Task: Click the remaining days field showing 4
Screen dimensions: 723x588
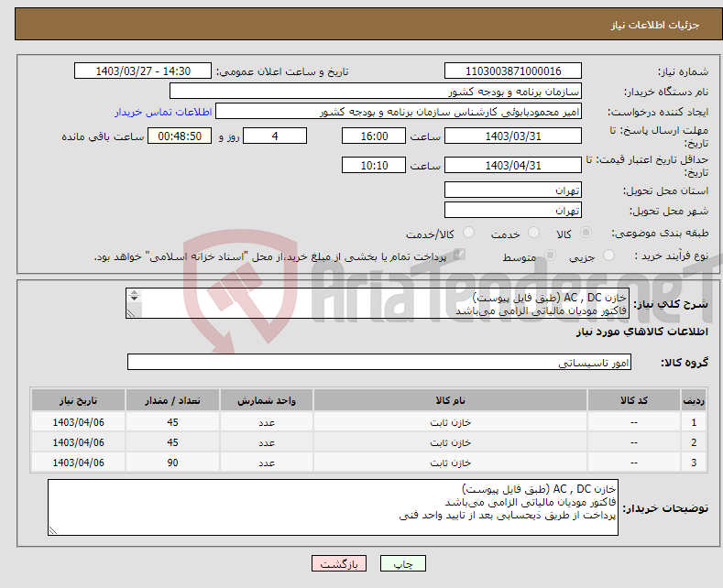Action: [x=275, y=136]
